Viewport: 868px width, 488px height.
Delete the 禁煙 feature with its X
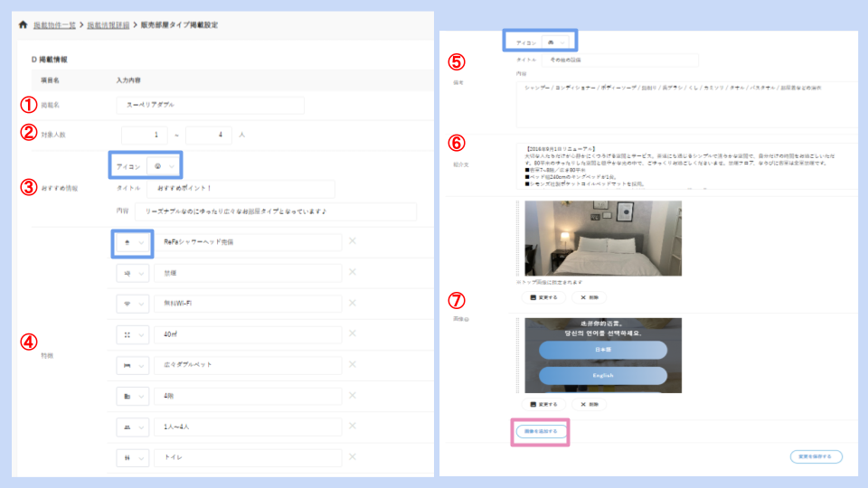coord(353,272)
